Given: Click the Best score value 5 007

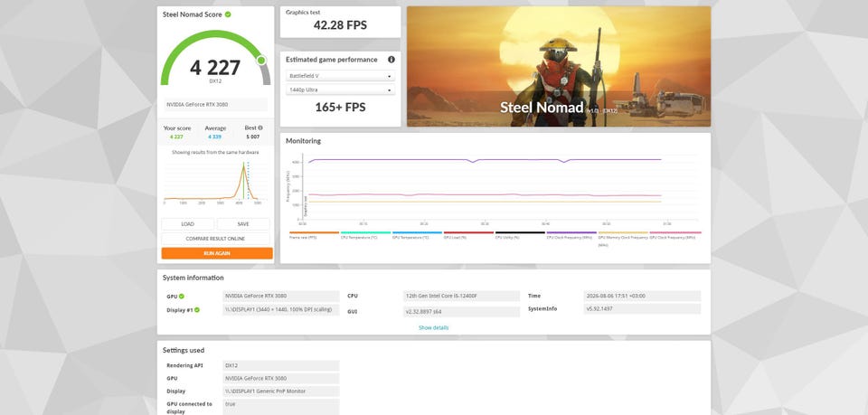Looking at the screenshot, I should 253,137.
